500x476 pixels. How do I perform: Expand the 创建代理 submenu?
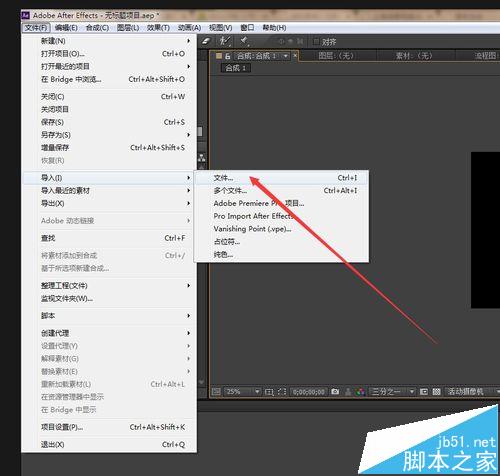pos(189,333)
